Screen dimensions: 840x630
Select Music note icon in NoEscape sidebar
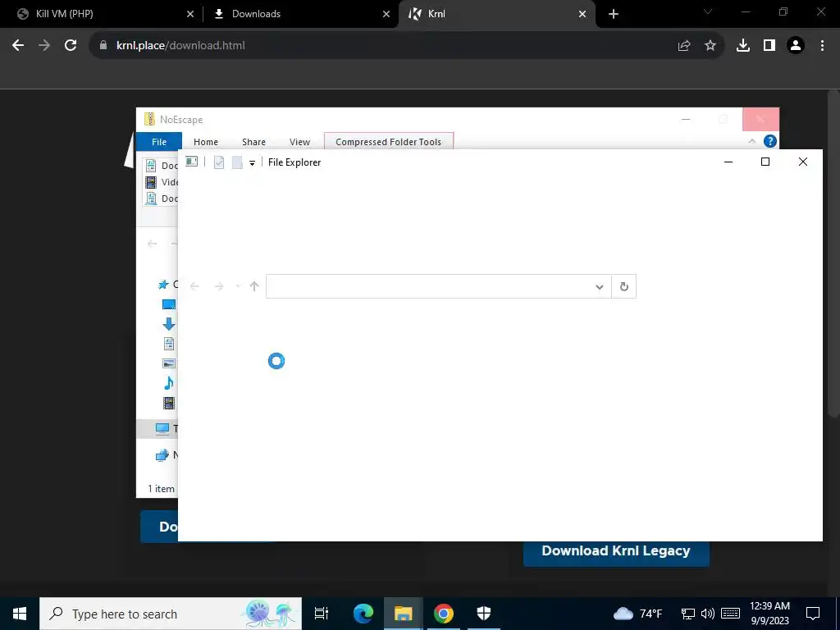(169, 383)
